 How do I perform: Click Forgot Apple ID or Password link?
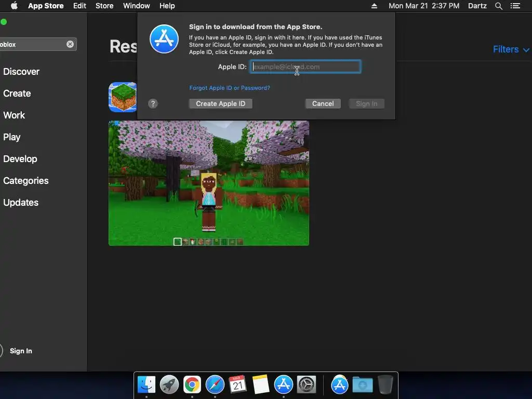[230, 88]
